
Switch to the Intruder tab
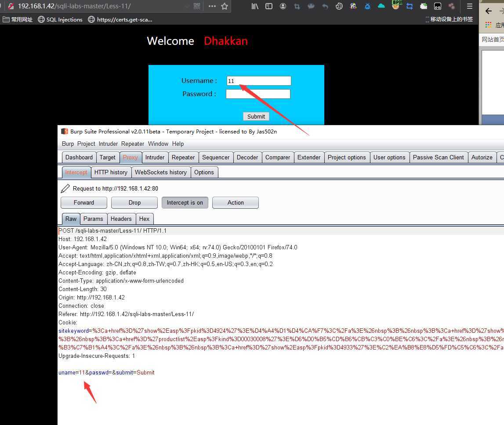155,158
